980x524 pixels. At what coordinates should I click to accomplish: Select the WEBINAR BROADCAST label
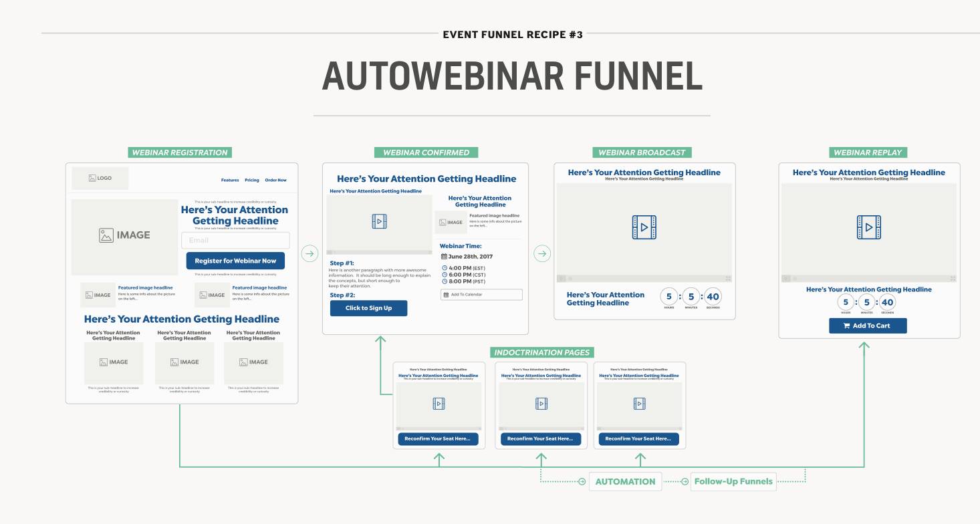(642, 152)
